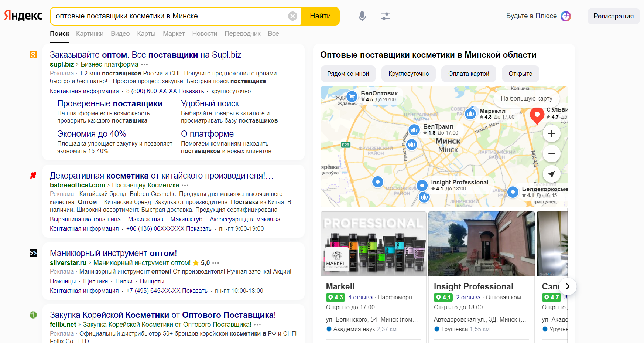Click the map geolocation arrow icon
This screenshot has height=343, width=644.
[552, 174]
